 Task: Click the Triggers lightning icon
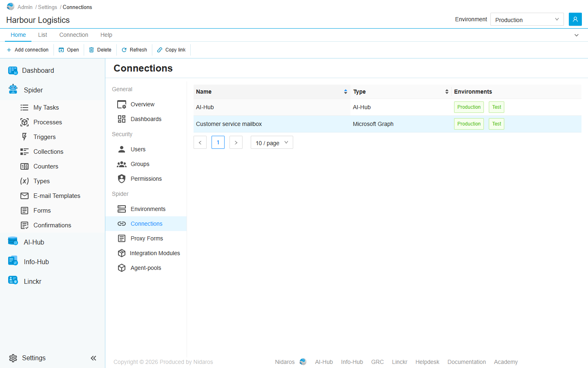pos(24,137)
